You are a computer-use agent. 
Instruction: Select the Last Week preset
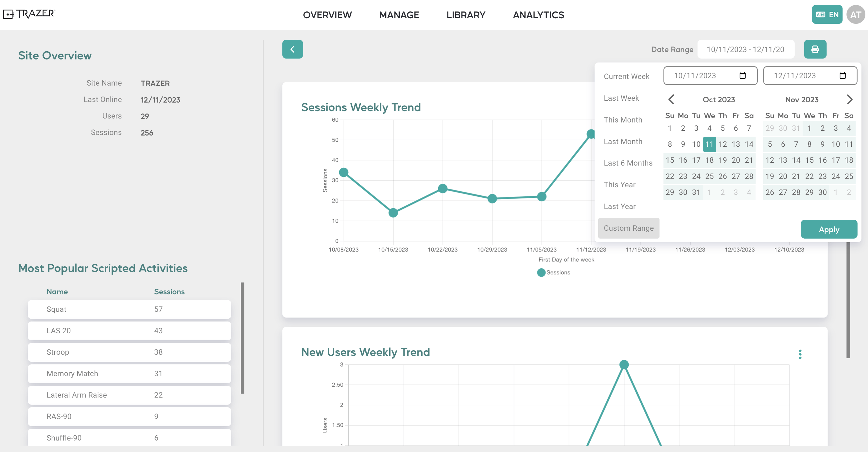point(621,98)
